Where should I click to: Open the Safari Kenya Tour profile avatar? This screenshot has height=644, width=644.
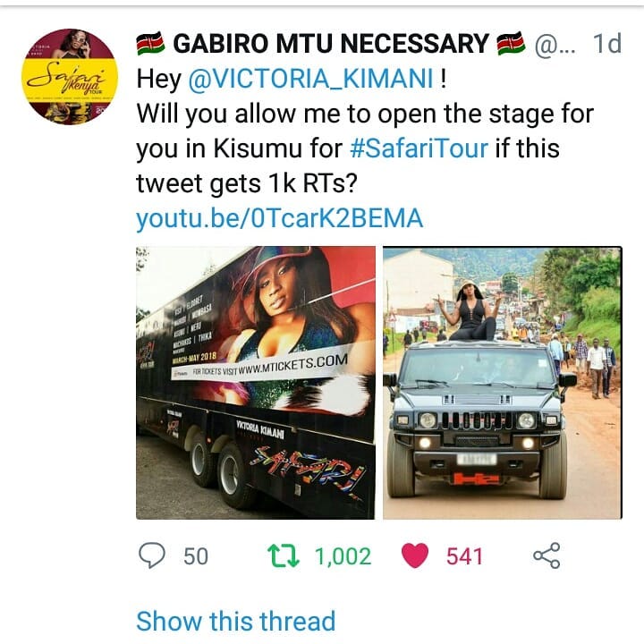pyautogui.click(x=70, y=77)
